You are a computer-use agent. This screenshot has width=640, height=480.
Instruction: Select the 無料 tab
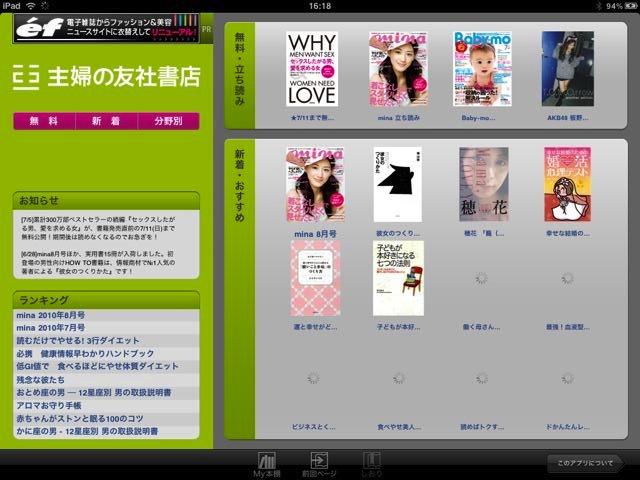pos(44,121)
